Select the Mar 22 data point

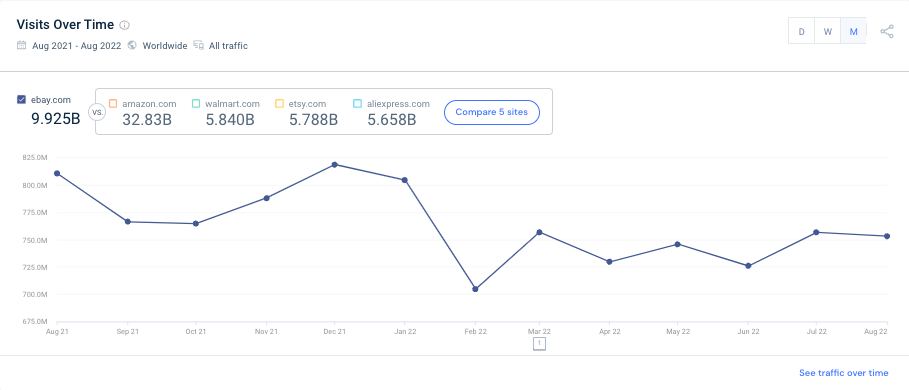(x=539, y=232)
